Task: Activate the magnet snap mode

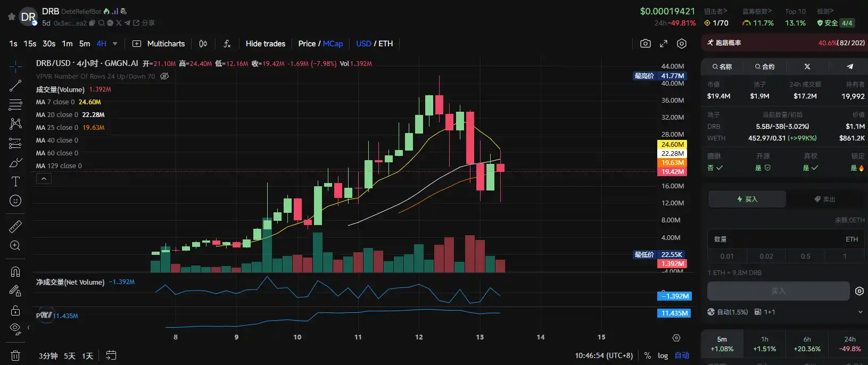Action: point(15,271)
